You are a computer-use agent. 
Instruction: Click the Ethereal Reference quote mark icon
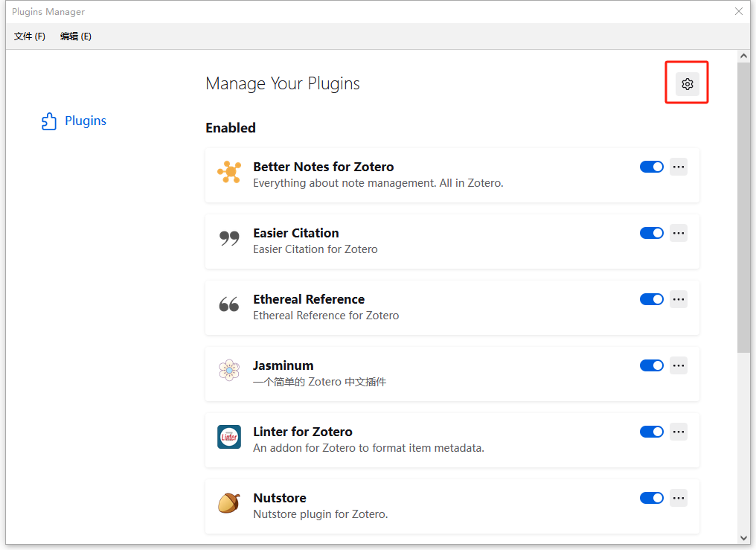[x=229, y=304]
